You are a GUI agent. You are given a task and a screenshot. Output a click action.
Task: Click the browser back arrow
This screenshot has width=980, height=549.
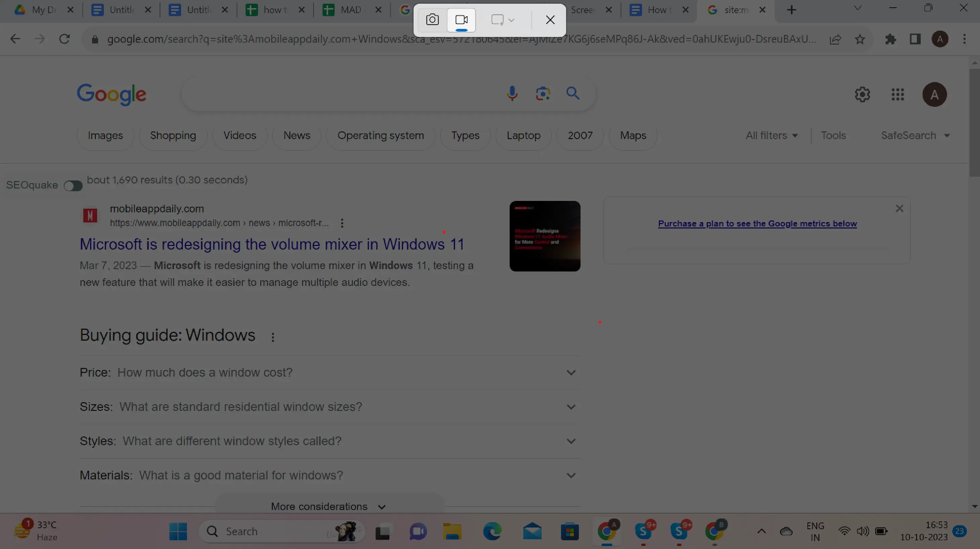15,39
